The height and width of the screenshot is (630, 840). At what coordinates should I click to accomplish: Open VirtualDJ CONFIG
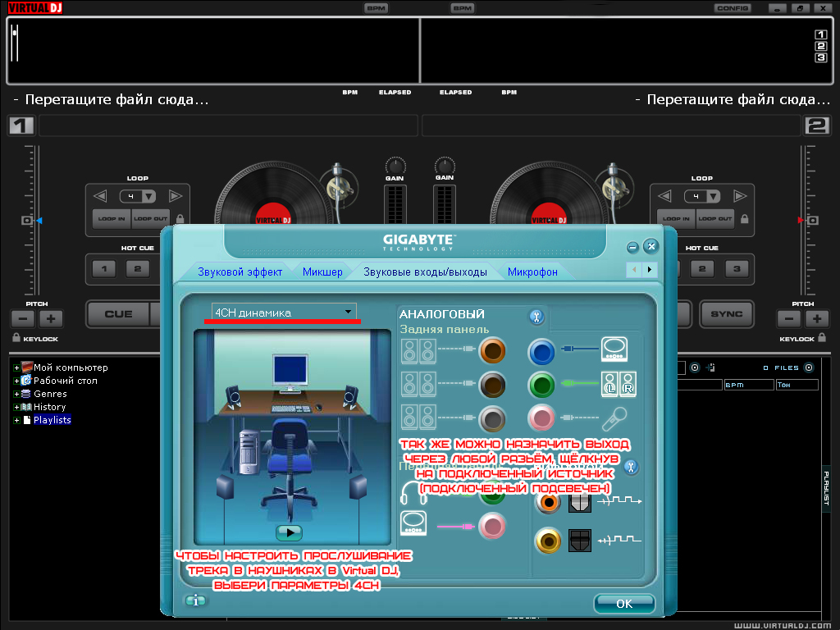733,8
